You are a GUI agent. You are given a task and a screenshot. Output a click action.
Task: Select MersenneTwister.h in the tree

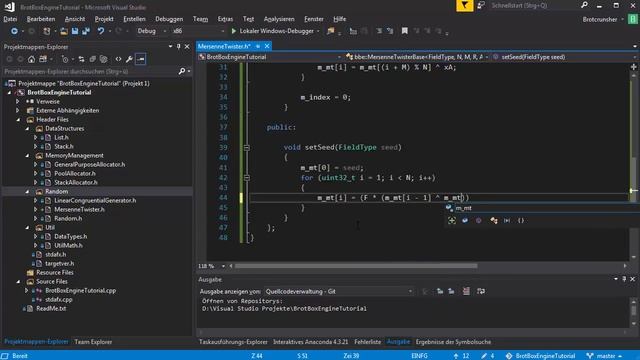[x=79, y=209]
